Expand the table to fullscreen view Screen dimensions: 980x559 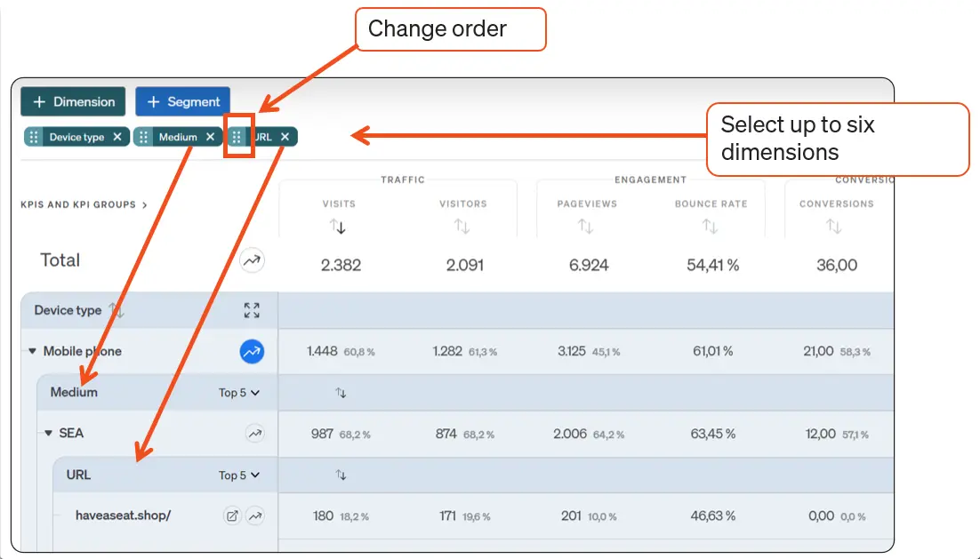click(251, 309)
